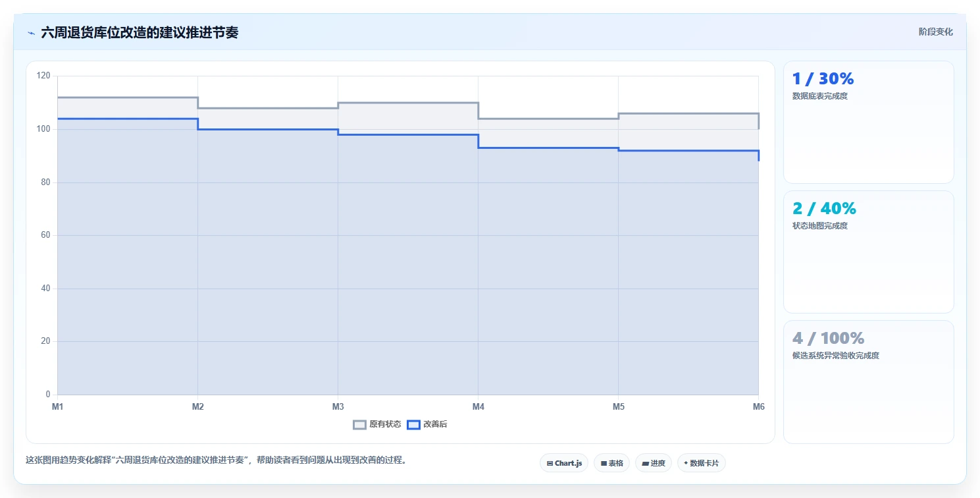Screen dimensions: 980x498
Task: Click the 40 y-axis tick label
Action: pos(45,289)
